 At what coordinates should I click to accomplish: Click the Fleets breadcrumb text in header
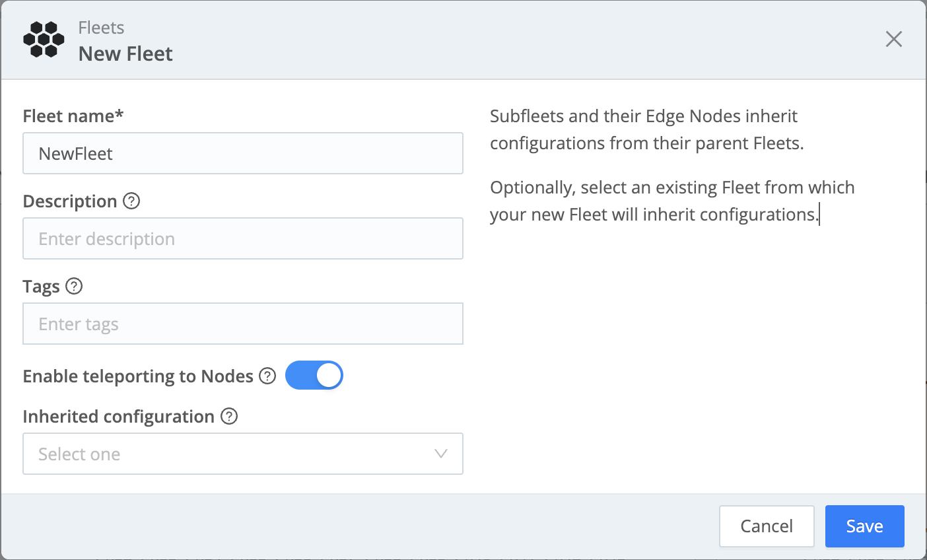(101, 28)
